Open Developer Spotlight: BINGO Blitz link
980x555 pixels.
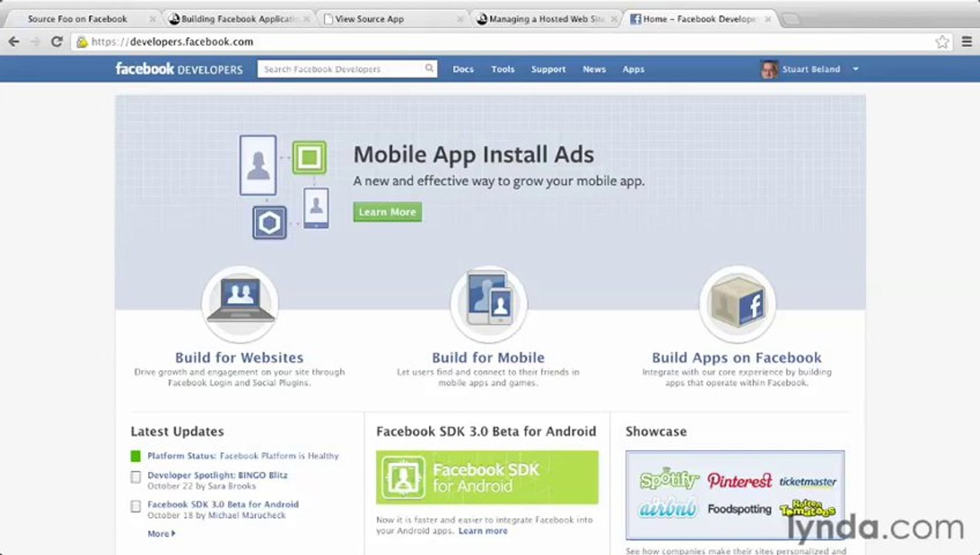pos(218,476)
